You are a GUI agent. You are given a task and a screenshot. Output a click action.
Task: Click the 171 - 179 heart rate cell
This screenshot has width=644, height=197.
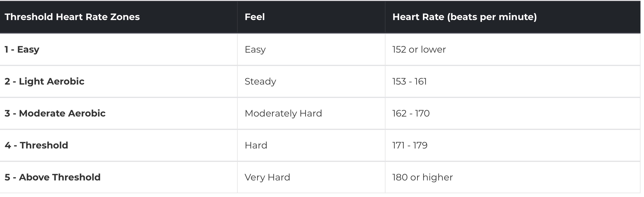[513, 145]
